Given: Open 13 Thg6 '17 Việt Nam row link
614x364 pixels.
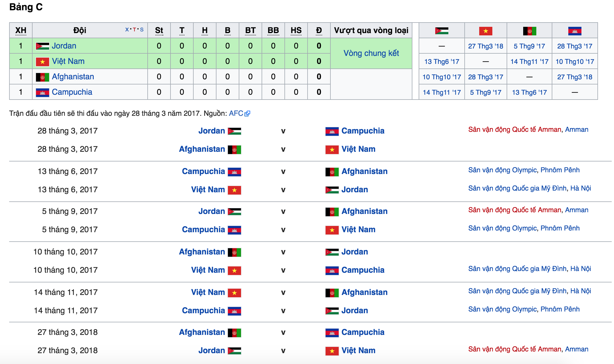Looking at the screenshot, I should point(442,62).
